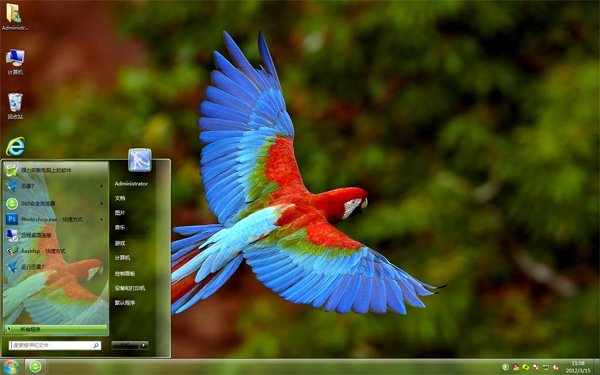600x375 pixels.
Task: Click the network connection tray icon
Action: [x=546, y=367]
